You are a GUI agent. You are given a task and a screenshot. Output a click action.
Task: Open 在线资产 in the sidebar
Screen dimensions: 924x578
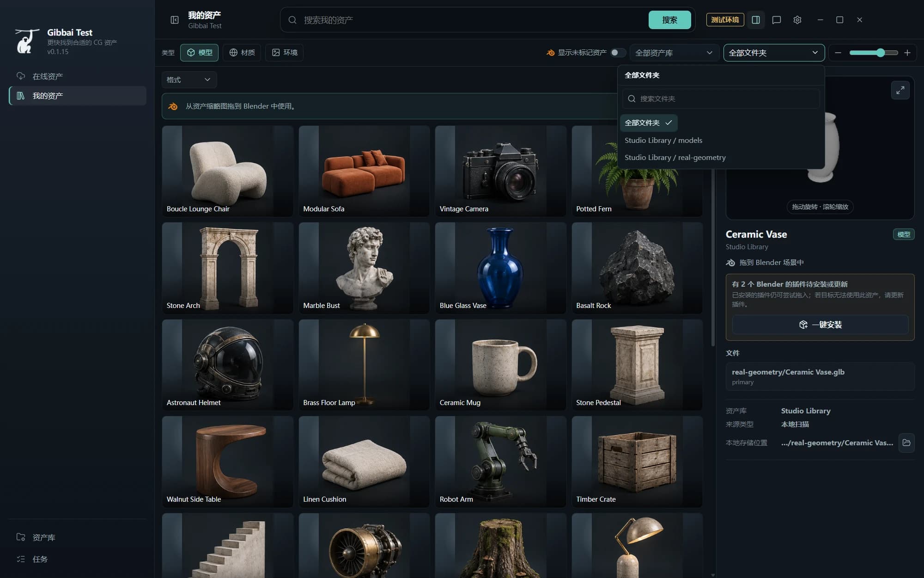pyautogui.click(x=77, y=76)
